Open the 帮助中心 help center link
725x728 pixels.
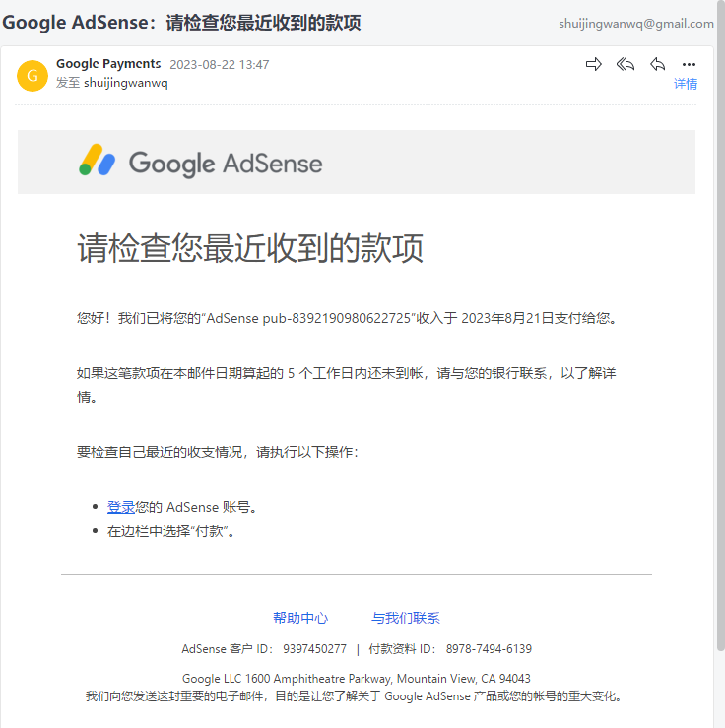(x=300, y=618)
